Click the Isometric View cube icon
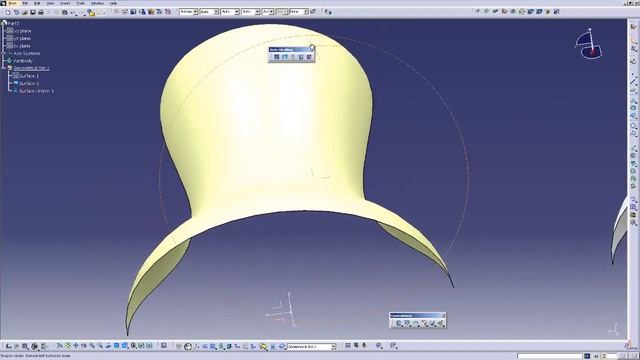Screen dimensions: 640x360 [125, 346]
